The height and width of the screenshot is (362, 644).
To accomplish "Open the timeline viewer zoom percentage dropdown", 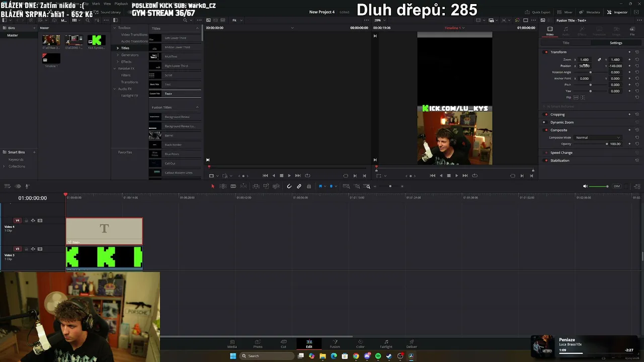I will click(x=379, y=20).
